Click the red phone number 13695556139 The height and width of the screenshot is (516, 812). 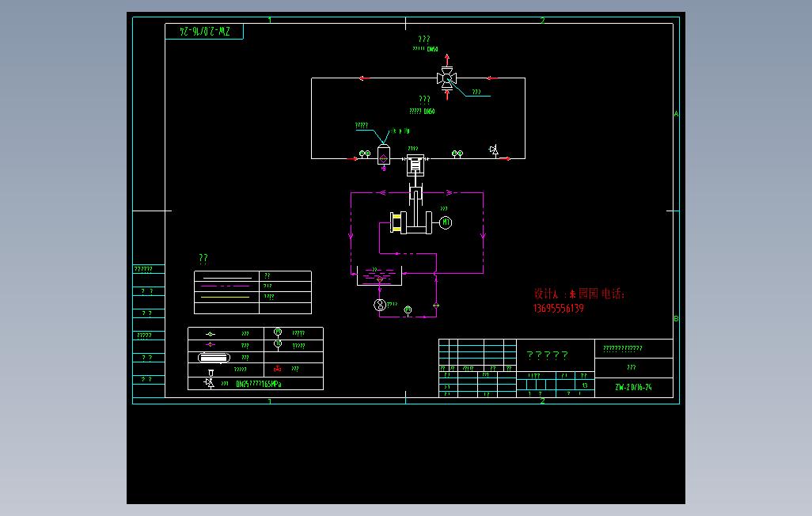(559, 308)
